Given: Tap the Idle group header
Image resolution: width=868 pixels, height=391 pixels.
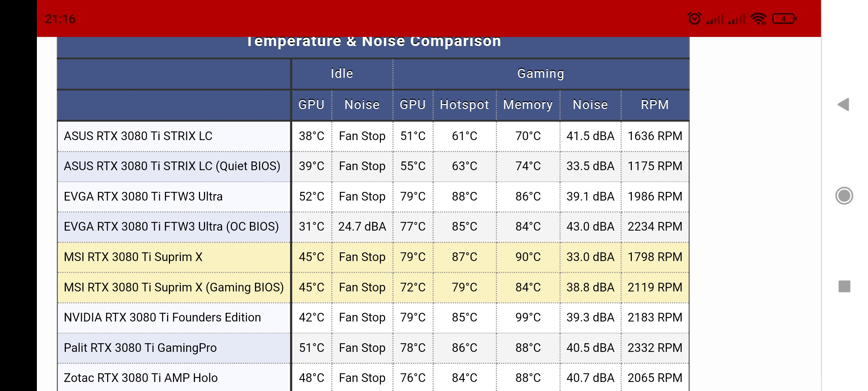Looking at the screenshot, I should coord(342,73).
